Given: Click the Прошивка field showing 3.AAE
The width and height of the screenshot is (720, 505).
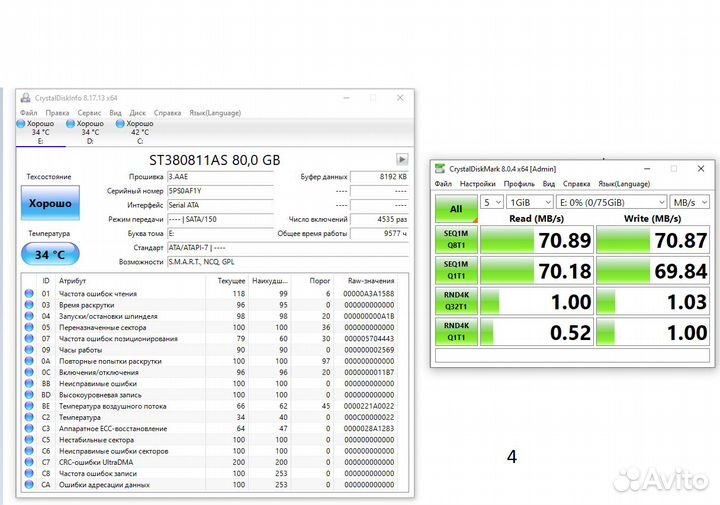Looking at the screenshot, I should tap(220, 177).
